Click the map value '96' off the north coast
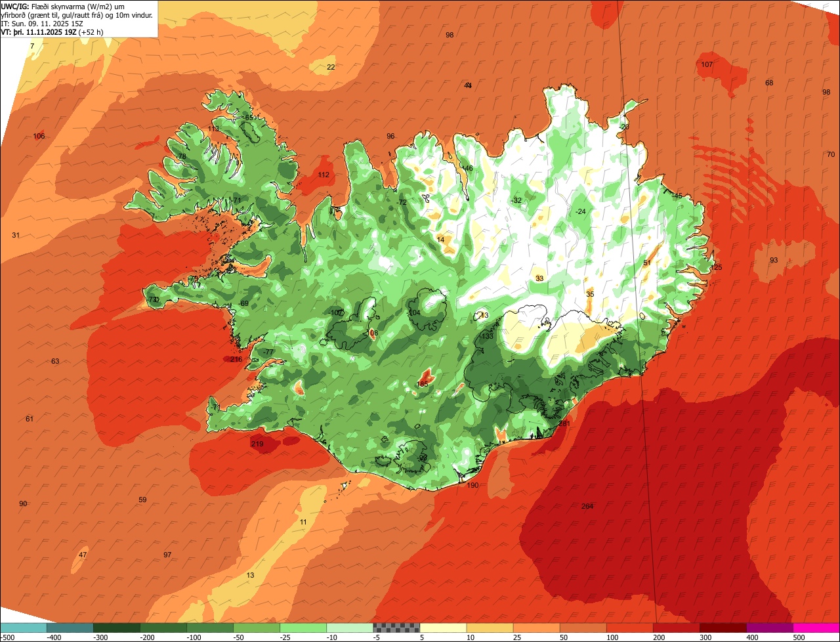 pyautogui.click(x=390, y=136)
